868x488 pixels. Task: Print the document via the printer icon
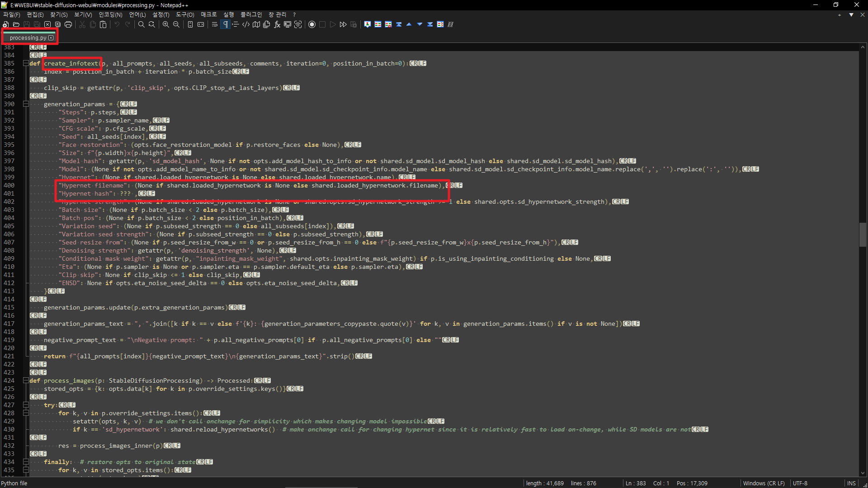pos(68,24)
